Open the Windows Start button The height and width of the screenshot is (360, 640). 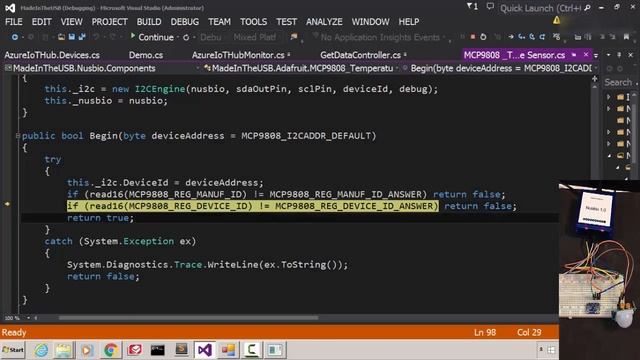click(13, 350)
